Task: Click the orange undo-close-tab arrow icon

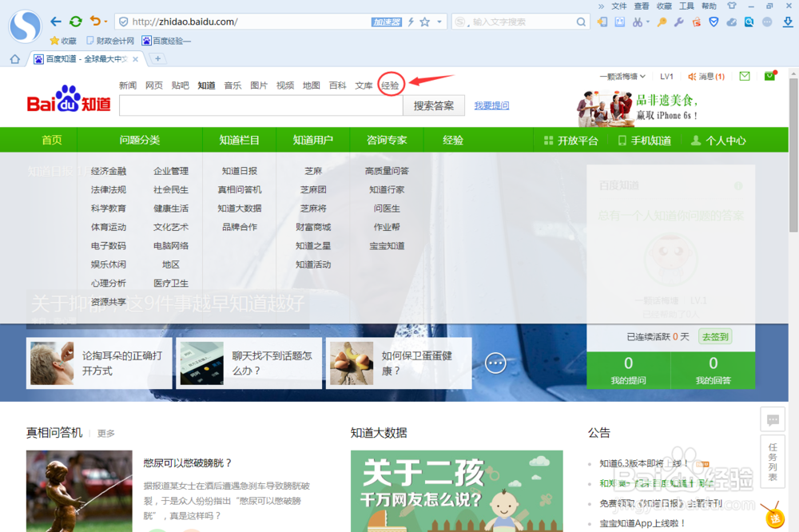Action: tap(95, 21)
